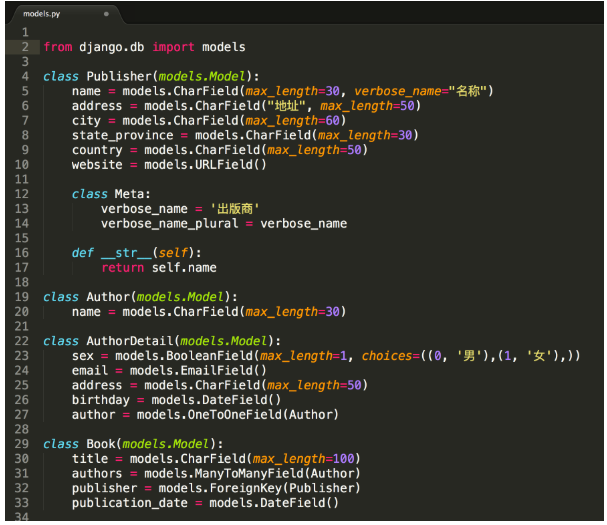This screenshot has height=525, width=607.
Task: Click 'self.name' on line 17
Action: click(x=184, y=268)
